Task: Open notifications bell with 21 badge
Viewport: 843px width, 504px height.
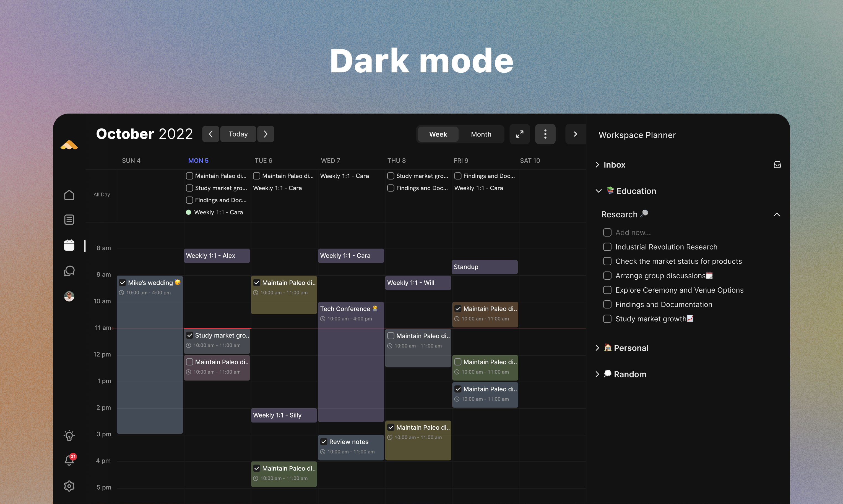Action: pyautogui.click(x=69, y=460)
